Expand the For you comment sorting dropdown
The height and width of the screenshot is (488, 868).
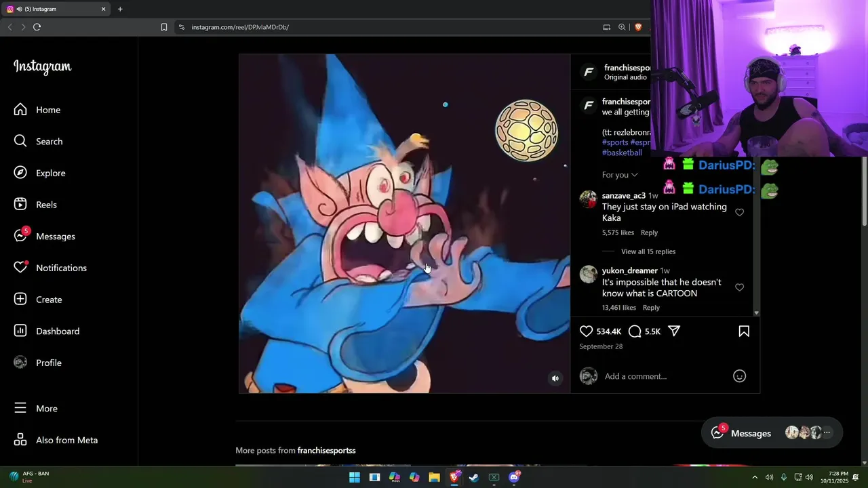click(620, 175)
